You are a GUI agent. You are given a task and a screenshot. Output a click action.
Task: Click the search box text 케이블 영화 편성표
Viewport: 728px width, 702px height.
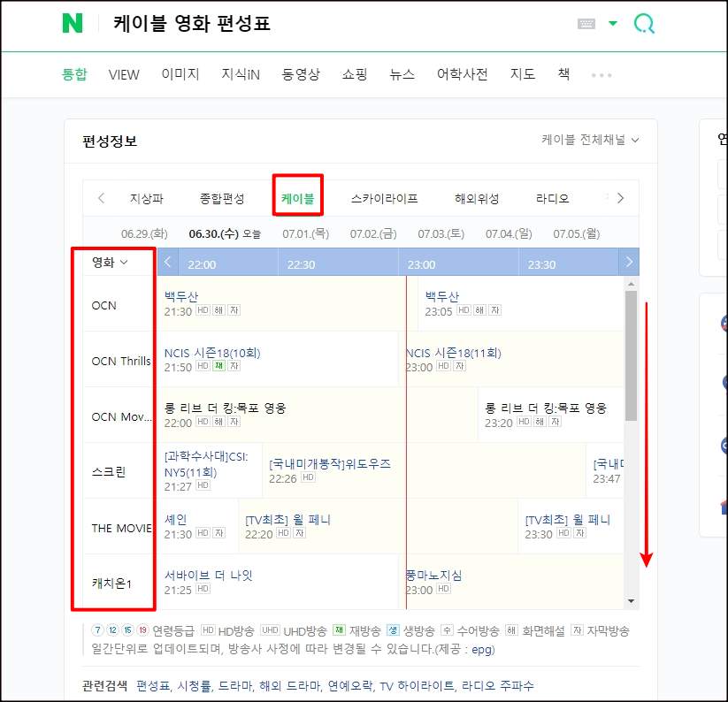[191, 23]
